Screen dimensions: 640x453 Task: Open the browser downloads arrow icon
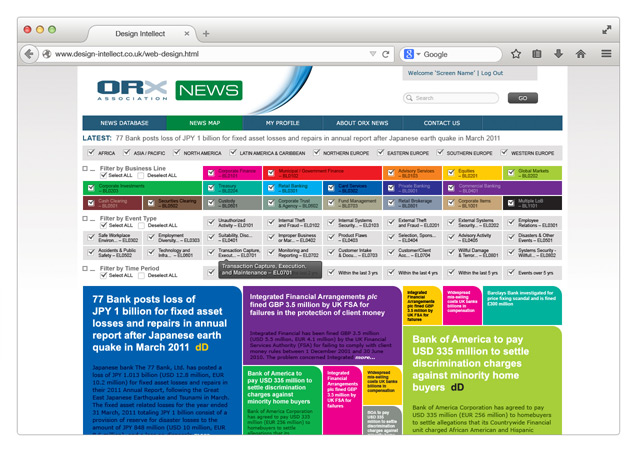point(560,54)
